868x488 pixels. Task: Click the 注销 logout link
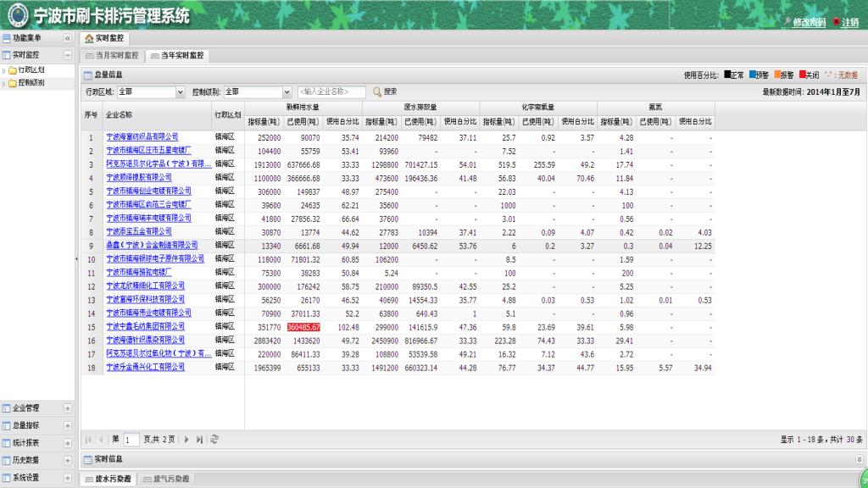pos(849,22)
